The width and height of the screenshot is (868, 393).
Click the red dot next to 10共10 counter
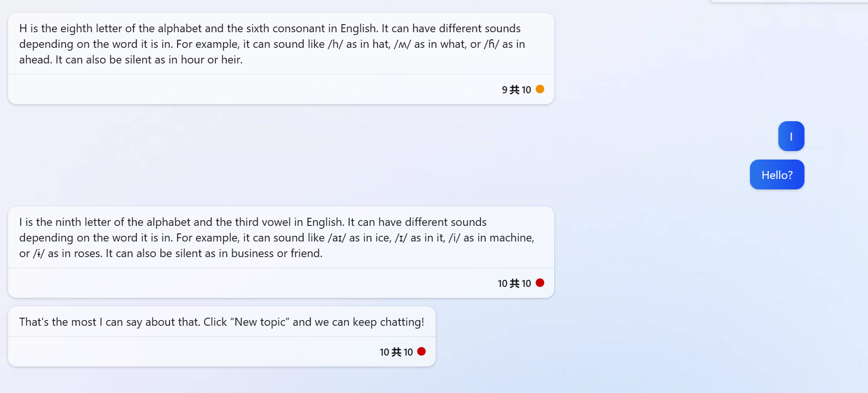pos(540,283)
